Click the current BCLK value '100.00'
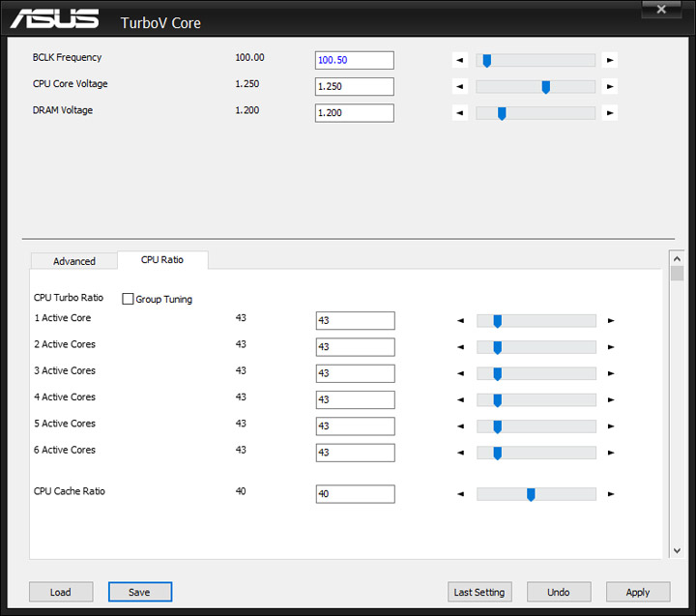696x616 pixels. point(250,57)
